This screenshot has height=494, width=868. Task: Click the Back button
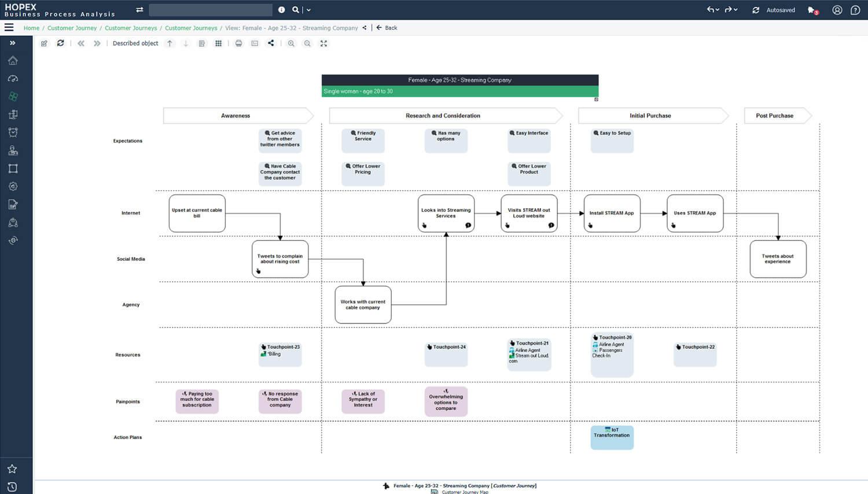pyautogui.click(x=387, y=28)
